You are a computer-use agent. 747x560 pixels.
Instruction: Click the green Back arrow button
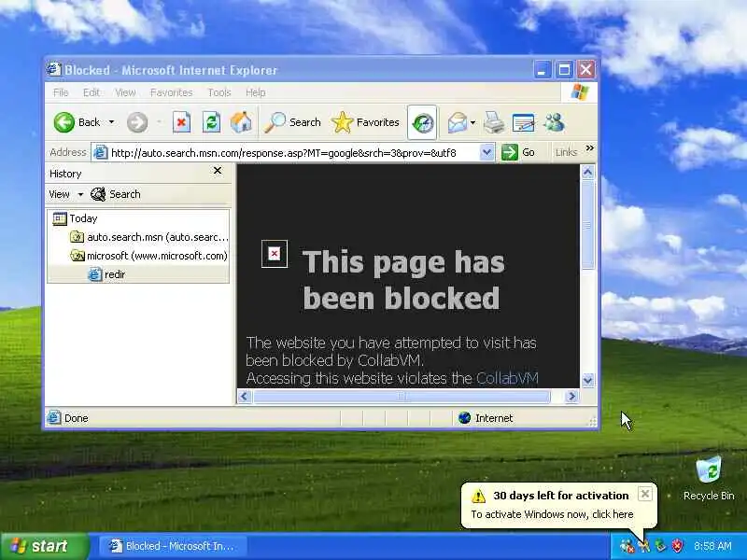(x=64, y=122)
